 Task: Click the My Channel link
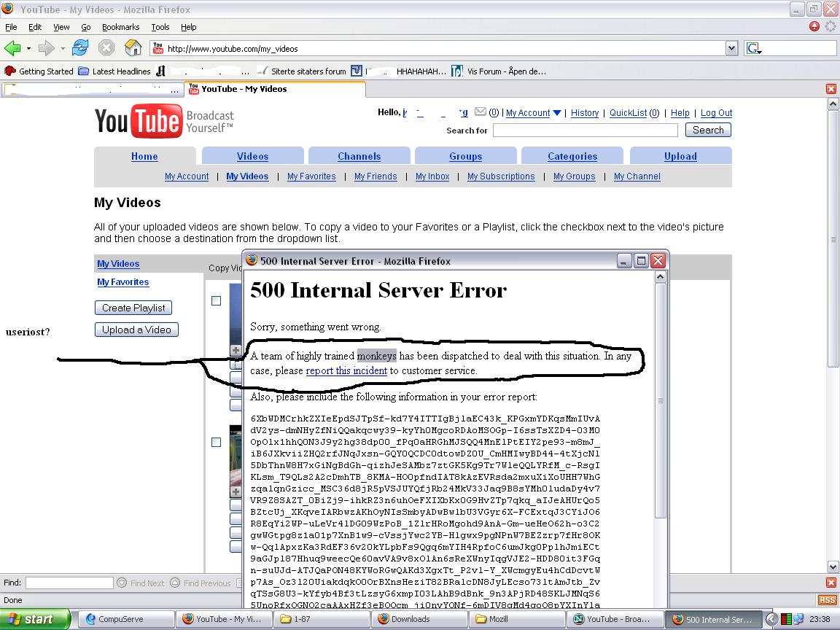click(637, 176)
